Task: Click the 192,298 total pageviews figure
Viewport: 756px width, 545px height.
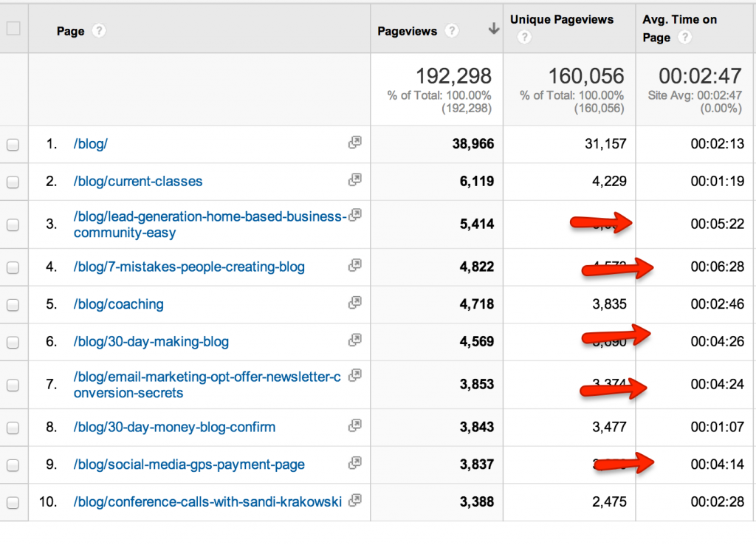Action: click(453, 75)
